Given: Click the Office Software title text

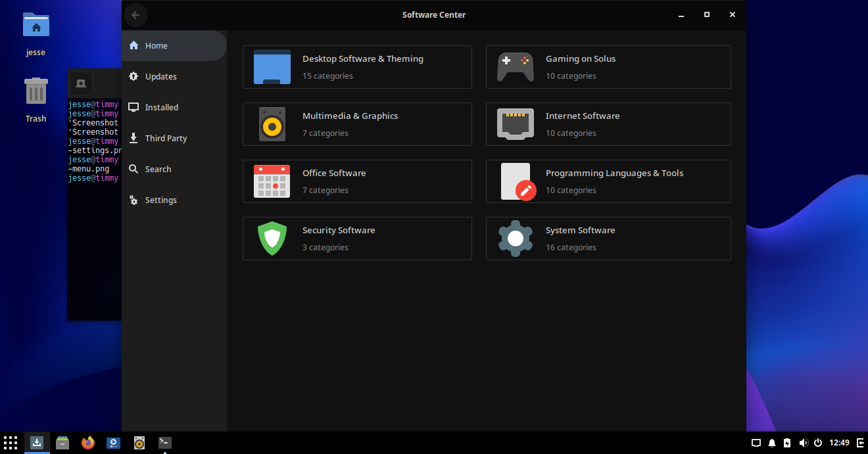Looking at the screenshot, I should pyautogui.click(x=334, y=173).
